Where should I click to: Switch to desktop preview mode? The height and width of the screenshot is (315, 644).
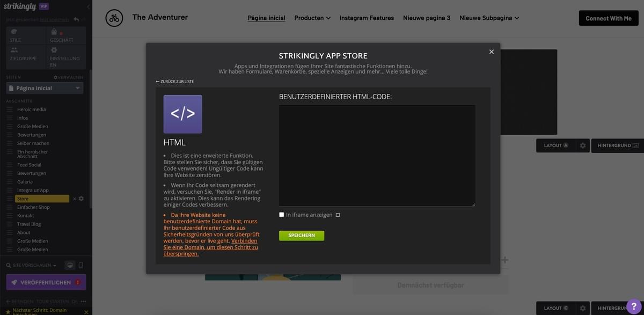coord(69,265)
